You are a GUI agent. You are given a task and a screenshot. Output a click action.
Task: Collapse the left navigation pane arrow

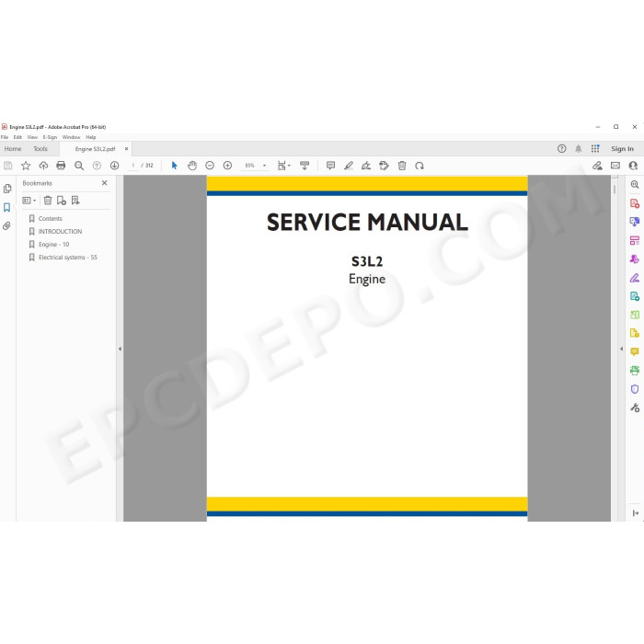[x=120, y=349]
